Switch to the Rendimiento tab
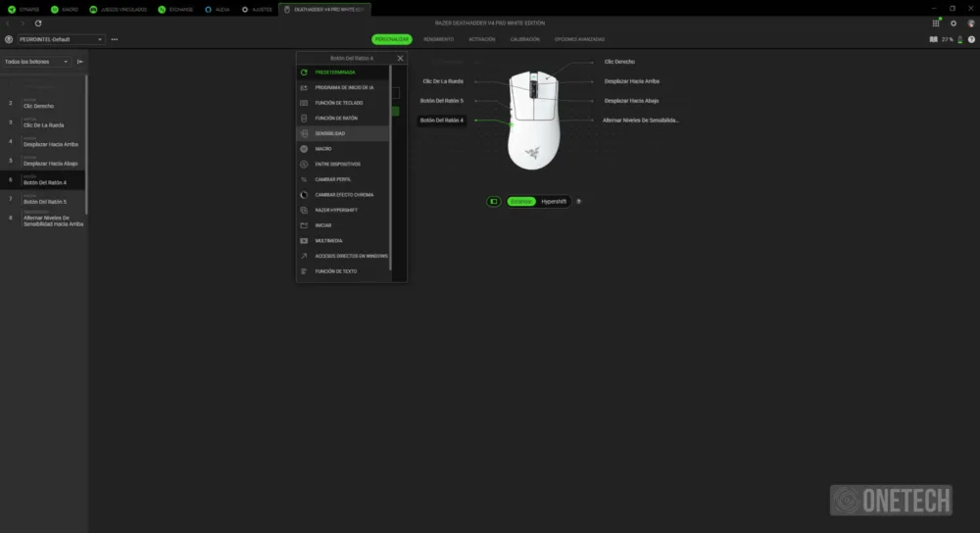This screenshot has width=980, height=533. 439,39
